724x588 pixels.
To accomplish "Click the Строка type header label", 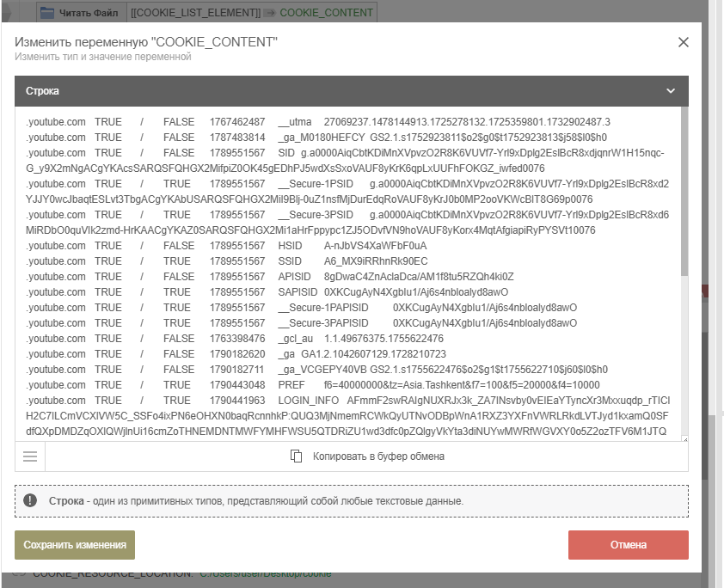I will [x=42, y=90].
